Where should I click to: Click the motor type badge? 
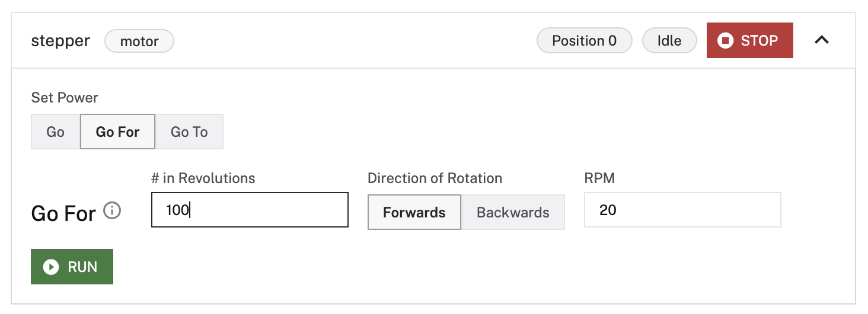coord(139,41)
